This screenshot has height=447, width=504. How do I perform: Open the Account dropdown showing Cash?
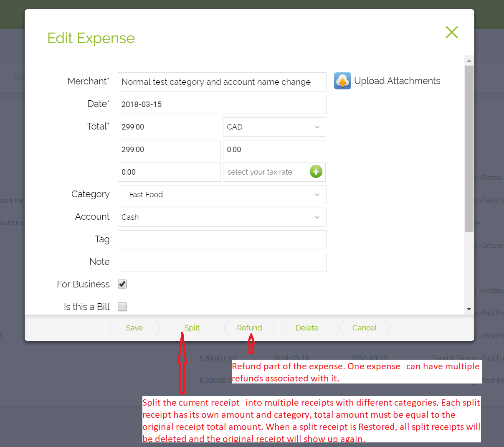coord(222,217)
